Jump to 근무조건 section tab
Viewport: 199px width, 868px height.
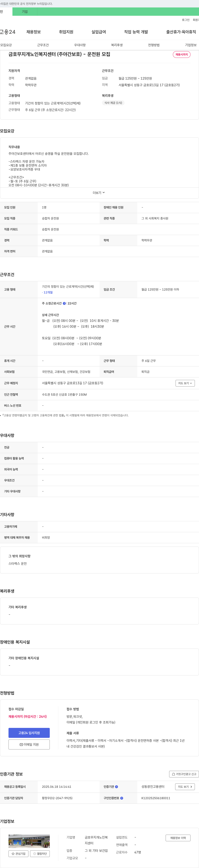[x=43, y=45]
